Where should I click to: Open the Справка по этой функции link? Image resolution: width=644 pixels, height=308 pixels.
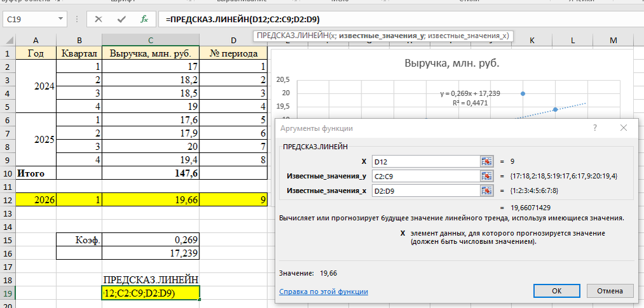click(x=323, y=291)
